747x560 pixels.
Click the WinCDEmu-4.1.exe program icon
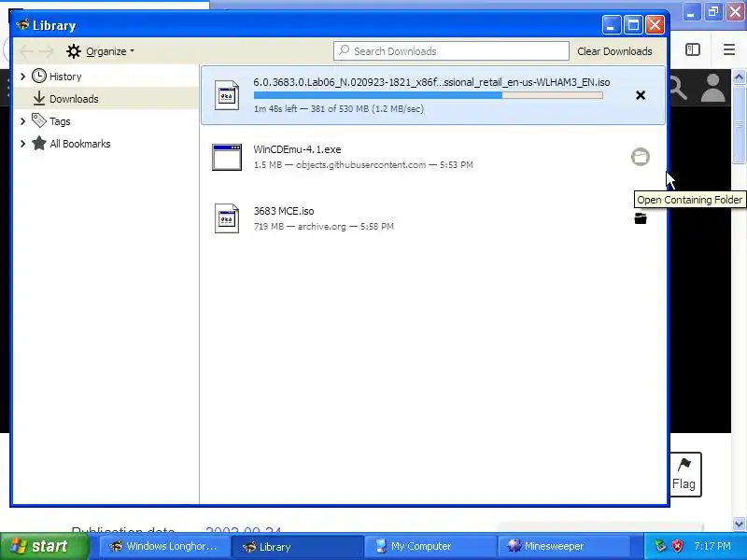227,157
